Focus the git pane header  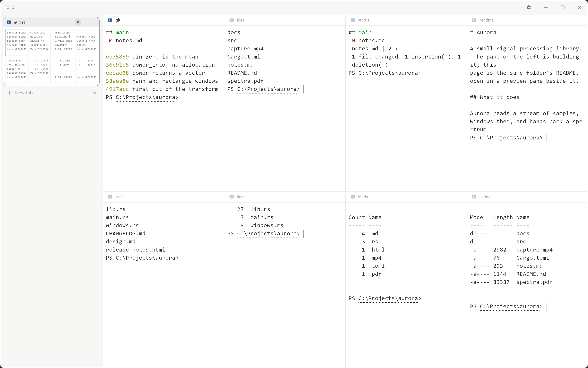click(x=163, y=20)
